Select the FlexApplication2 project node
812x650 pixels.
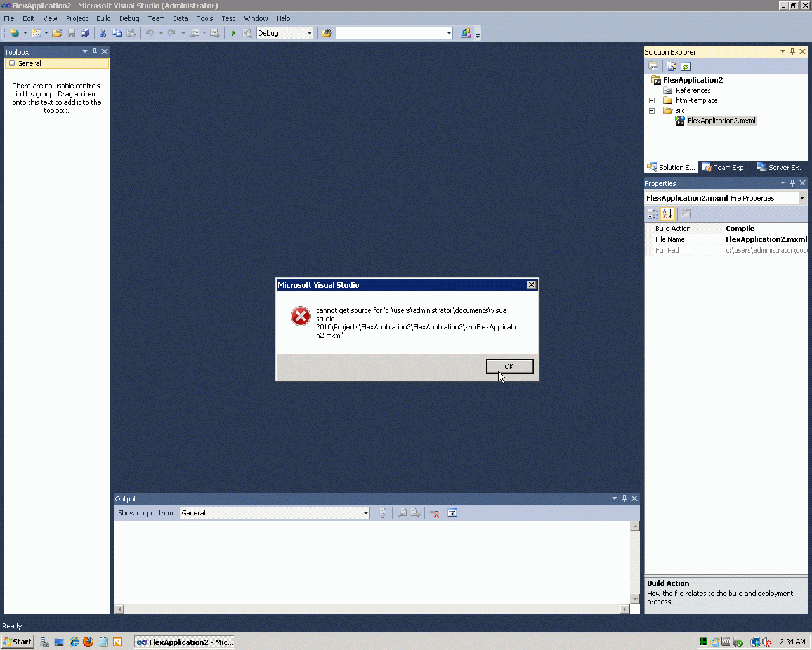coord(693,80)
